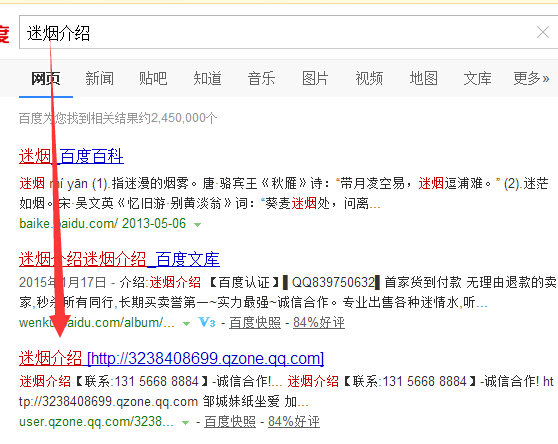The width and height of the screenshot is (558, 444).
Task: Open the qzone.qq.com 迷烟介绍 result link
Action: click(x=171, y=358)
